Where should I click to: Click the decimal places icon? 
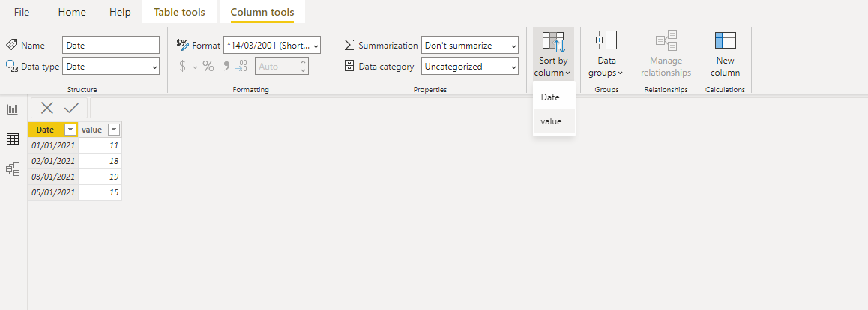(241, 67)
